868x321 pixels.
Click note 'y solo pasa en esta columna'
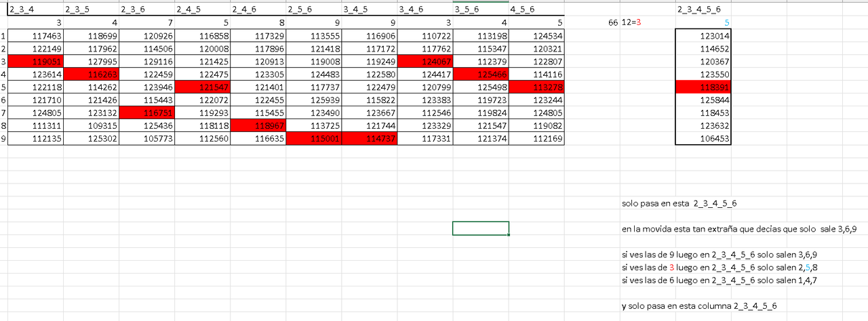(x=699, y=306)
